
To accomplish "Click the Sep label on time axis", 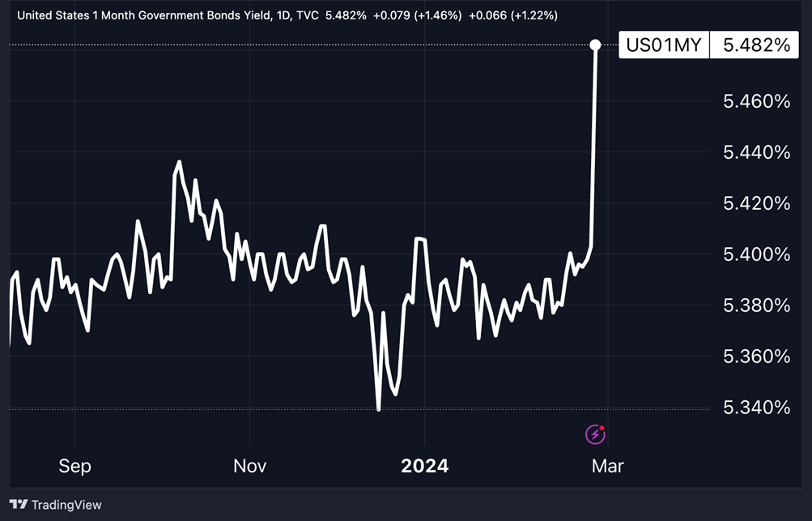I will (x=74, y=466).
